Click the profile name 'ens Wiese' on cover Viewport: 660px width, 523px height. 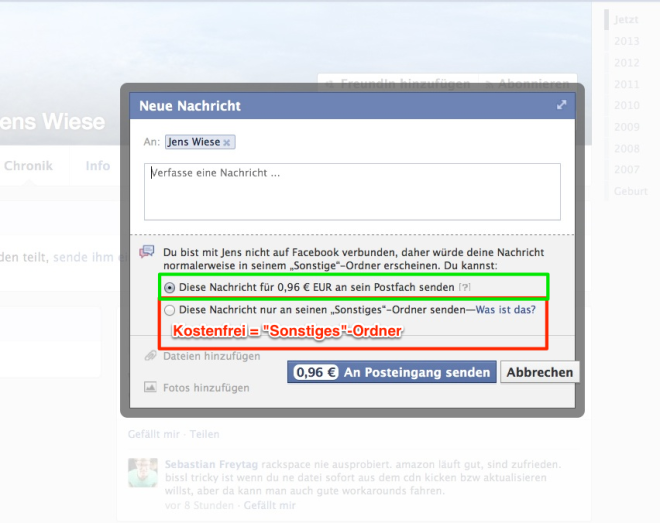click(x=52, y=122)
